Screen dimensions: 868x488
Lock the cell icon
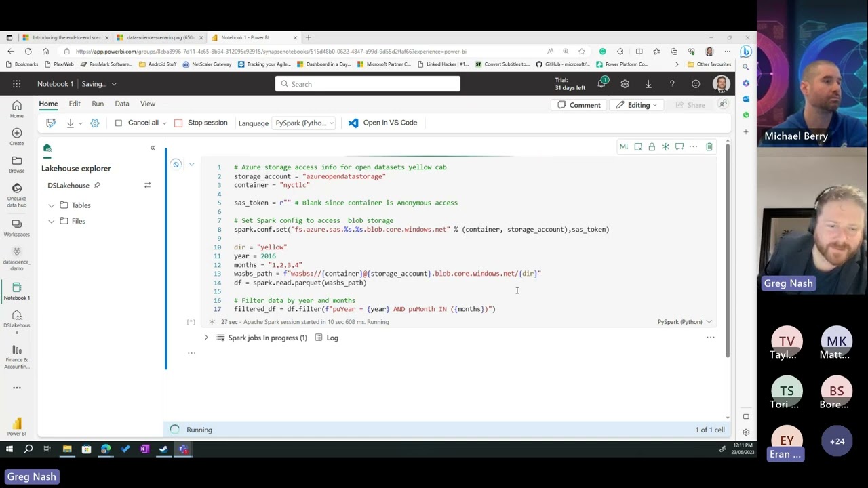[x=652, y=146]
